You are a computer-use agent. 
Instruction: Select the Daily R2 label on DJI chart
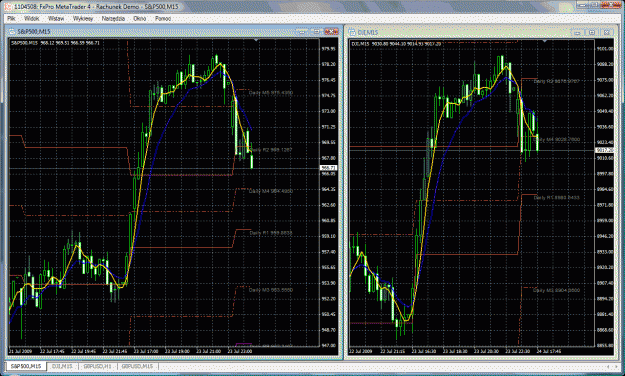[x=557, y=81]
